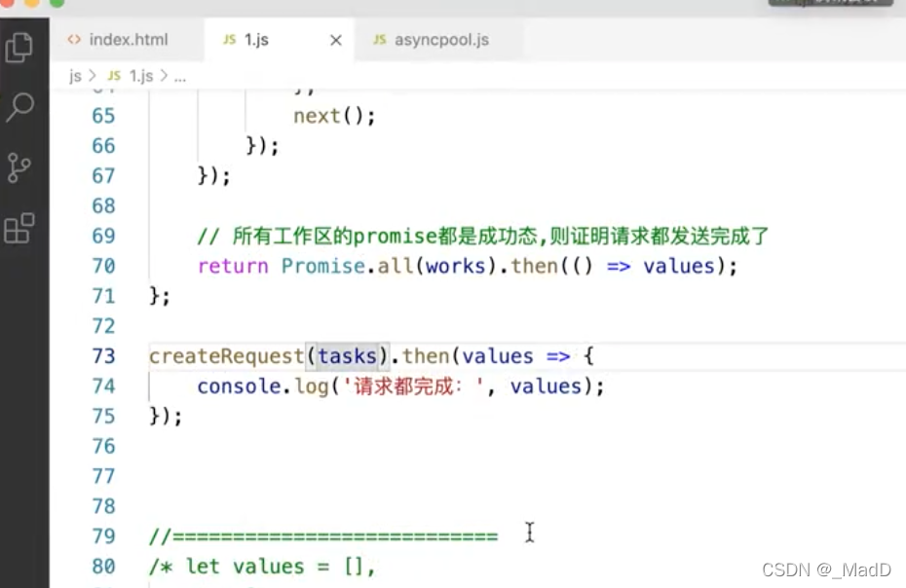This screenshot has height=588, width=906.
Task: Click the index.html file type icon
Action: tap(74, 40)
